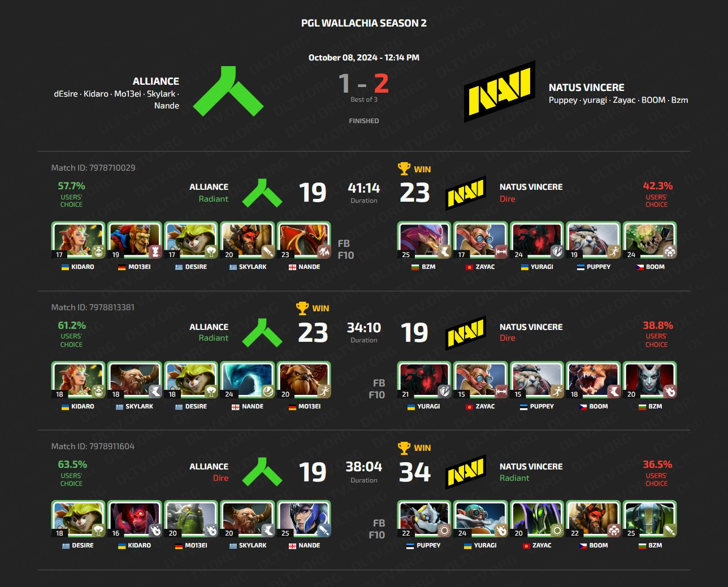Viewport: 728px width, 587px height.
Task: Click the 57.7% users' choice for Alliance
Action: [x=71, y=186]
